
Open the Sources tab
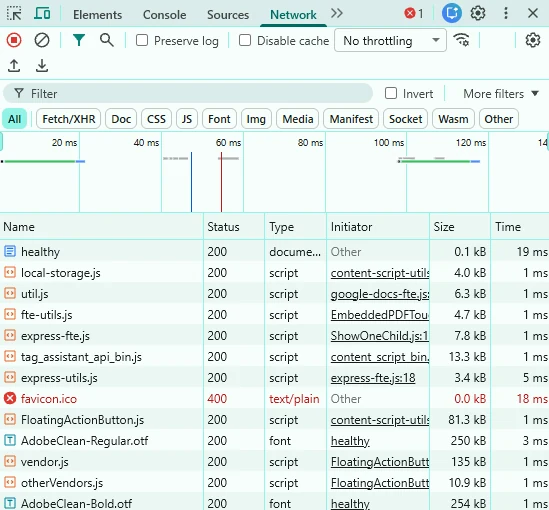[228, 15]
